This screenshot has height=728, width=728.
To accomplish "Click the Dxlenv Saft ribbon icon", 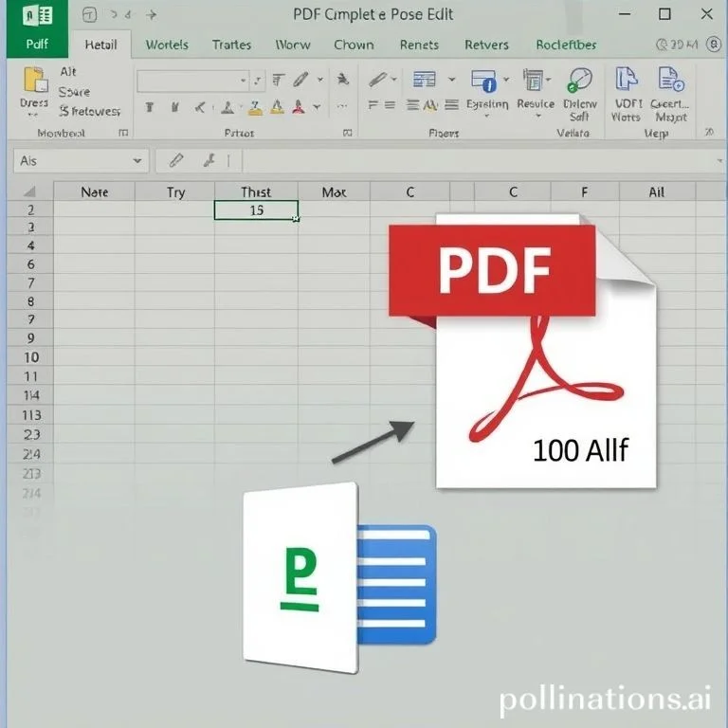I will [579, 80].
